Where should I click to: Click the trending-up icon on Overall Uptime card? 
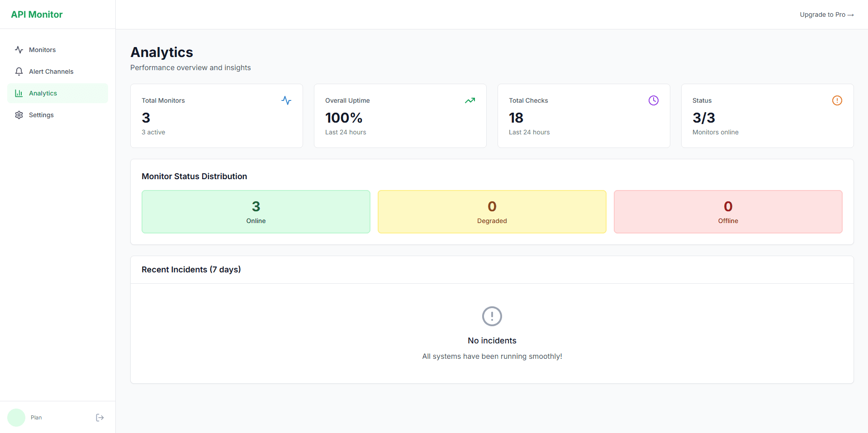coord(470,100)
